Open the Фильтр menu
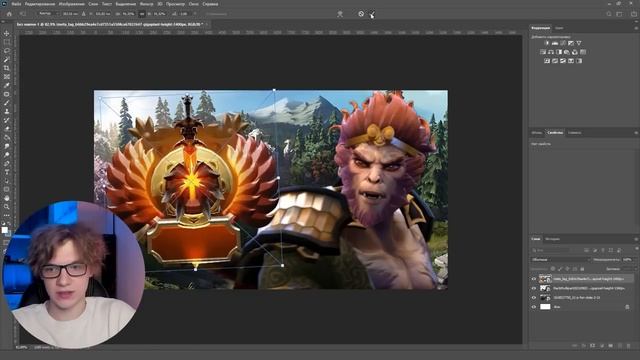The width and height of the screenshot is (640, 360). (146, 4)
